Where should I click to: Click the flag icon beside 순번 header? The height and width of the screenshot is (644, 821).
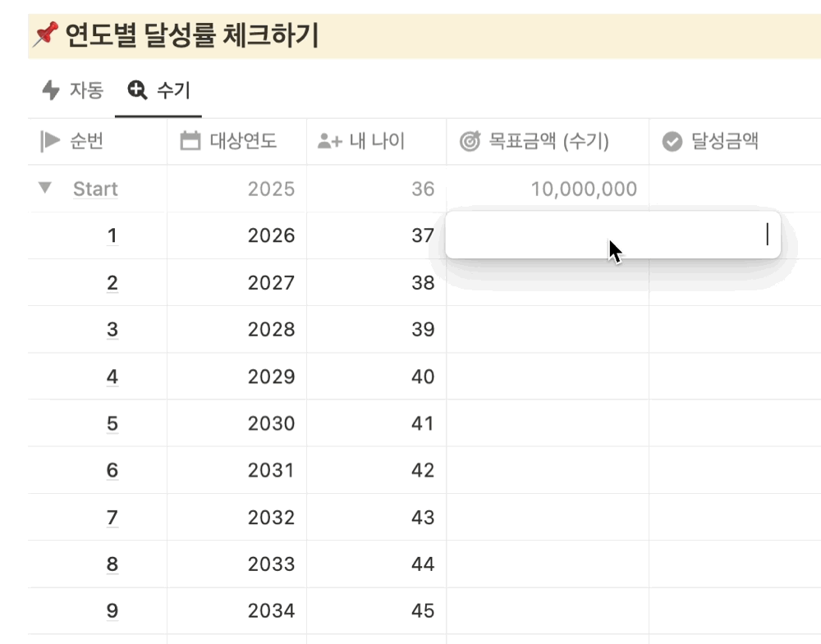50,141
